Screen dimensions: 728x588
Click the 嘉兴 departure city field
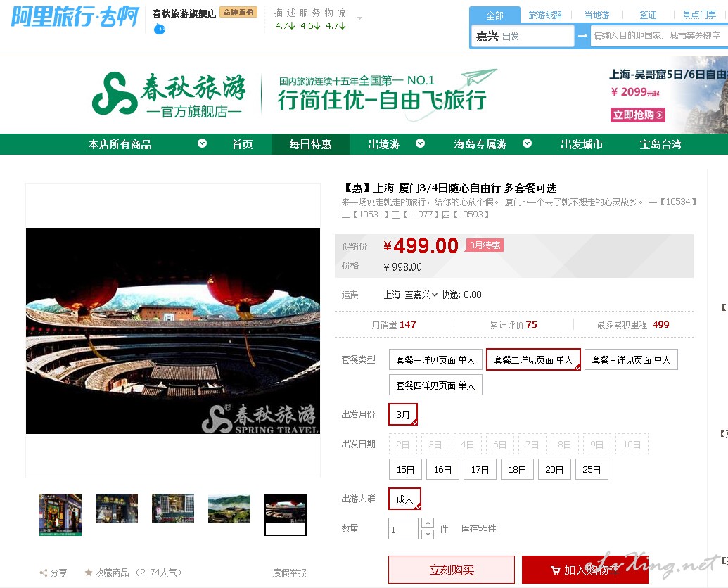523,36
